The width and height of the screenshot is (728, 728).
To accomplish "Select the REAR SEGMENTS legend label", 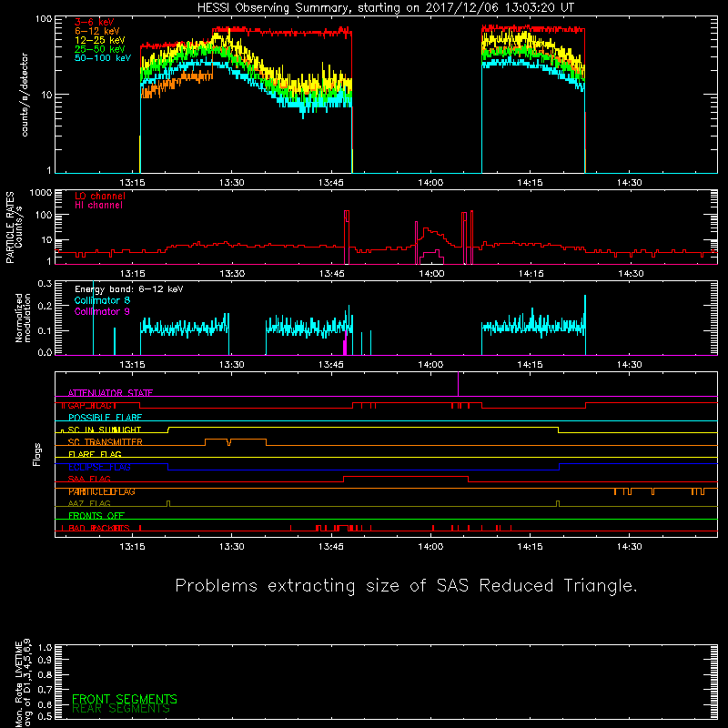I will pos(121,709).
